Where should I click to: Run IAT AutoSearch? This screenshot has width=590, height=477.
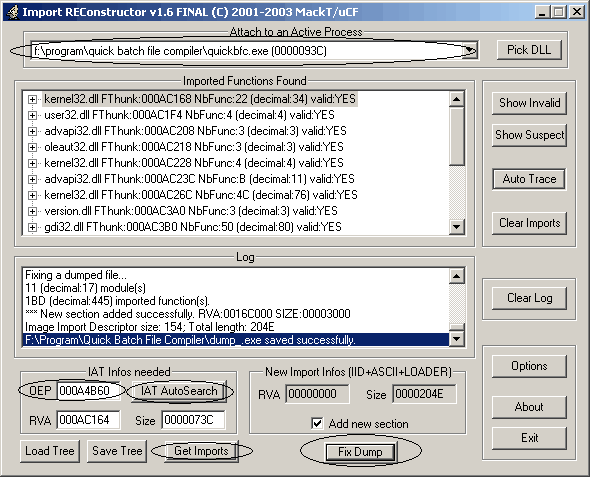[179, 391]
